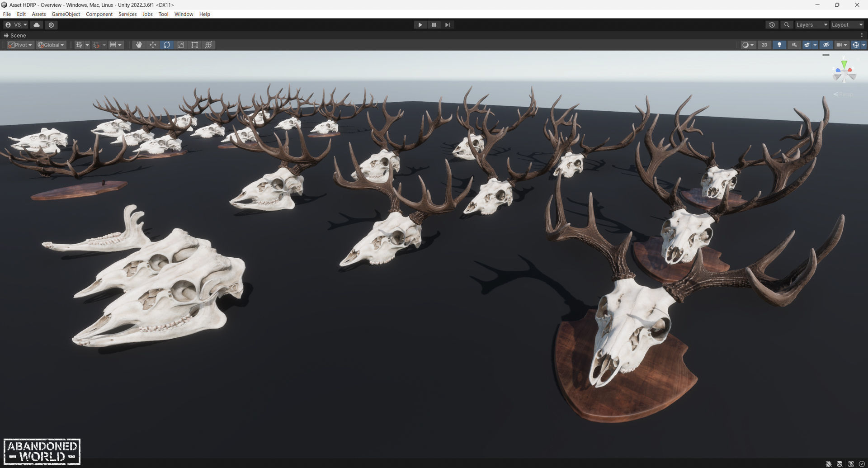868x468 pixels.
Task: Click the Play button
Action: [420, 25]
